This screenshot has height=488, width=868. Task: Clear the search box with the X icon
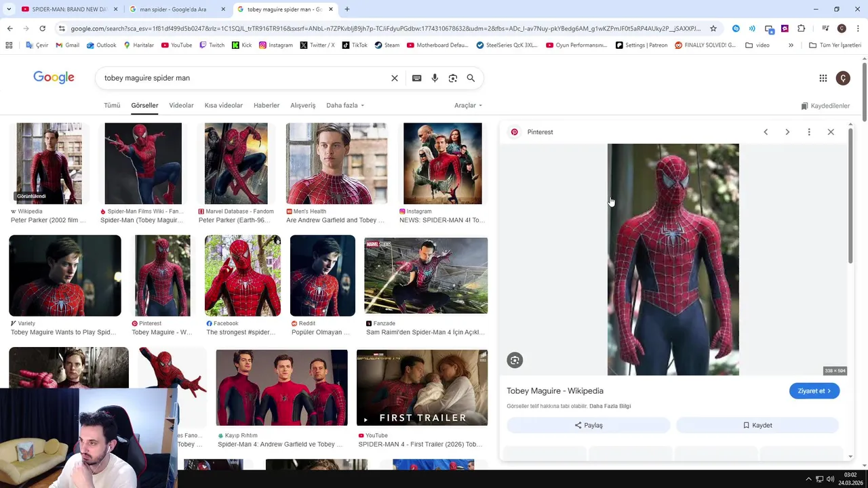click(395, 78)
